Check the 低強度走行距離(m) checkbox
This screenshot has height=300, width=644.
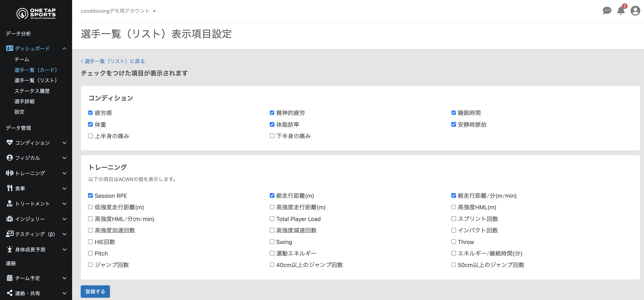click(x=91, y=207)
